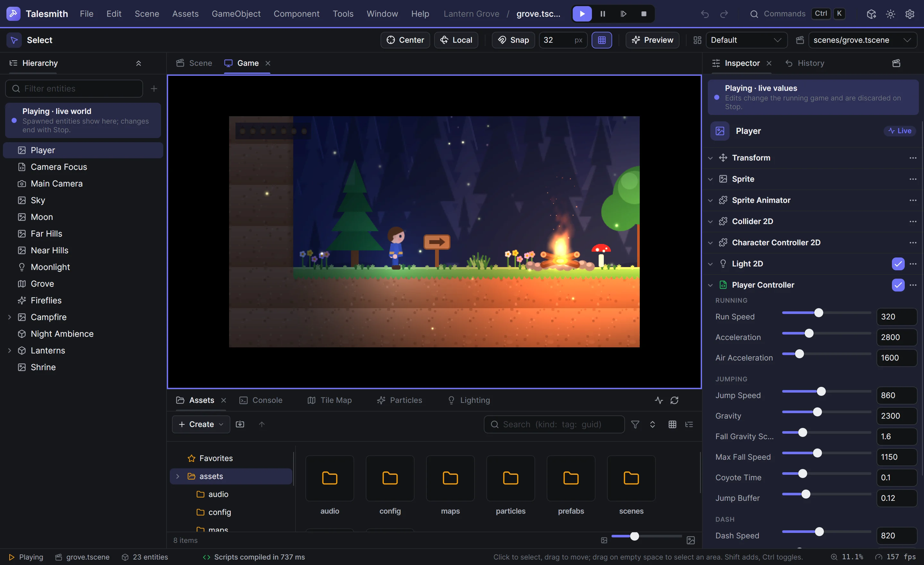Open the packages cube icon
The height and width of the screenshot is (565, 924).
(871, 14)
